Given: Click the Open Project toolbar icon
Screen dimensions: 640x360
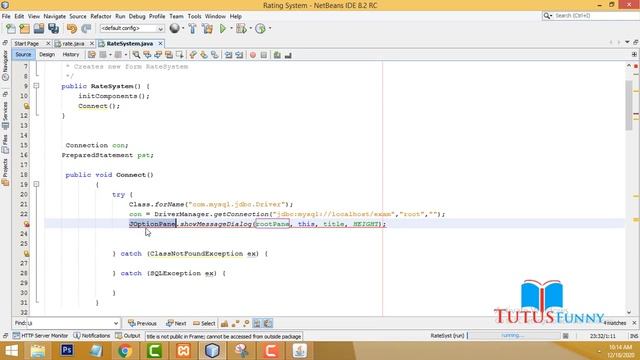Looking at the screenshot, I should pos(39,29).
